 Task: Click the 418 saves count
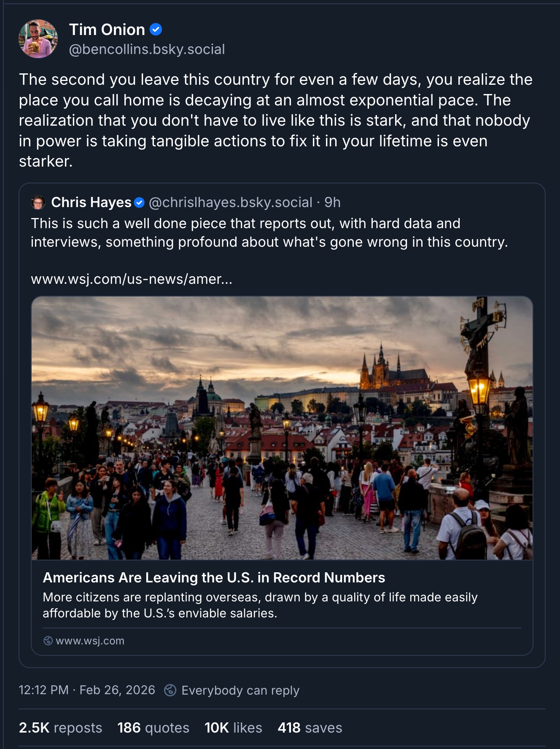pos(310,728)
